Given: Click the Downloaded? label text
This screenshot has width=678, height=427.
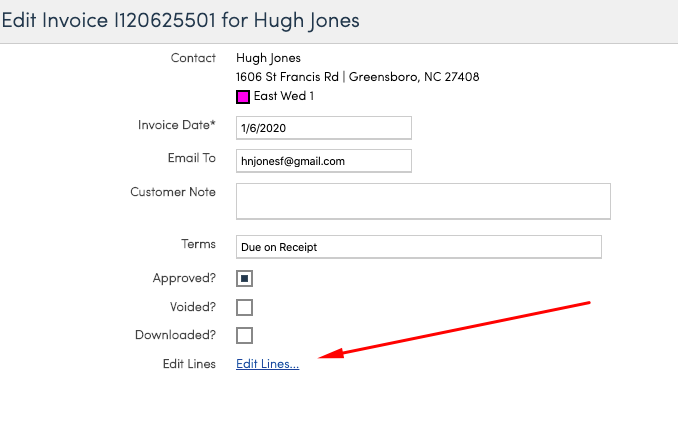Looking at the screenshot, I should click(175, 335).
